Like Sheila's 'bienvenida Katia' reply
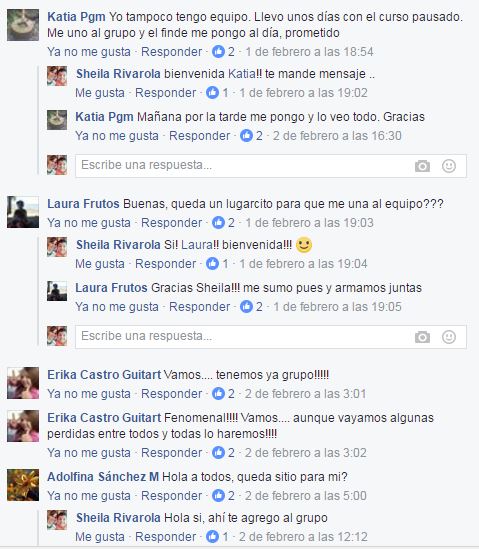This screenshot has height=549, width=479. coord(100,93)
